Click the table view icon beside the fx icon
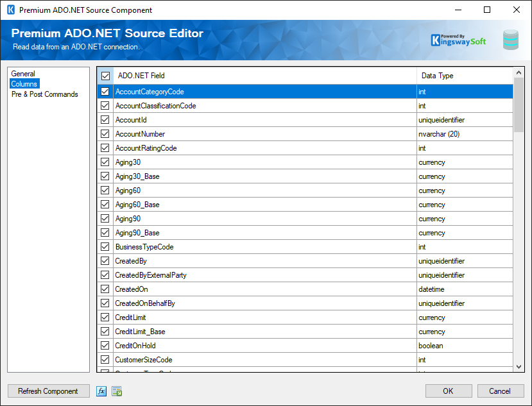 point(117,391)
